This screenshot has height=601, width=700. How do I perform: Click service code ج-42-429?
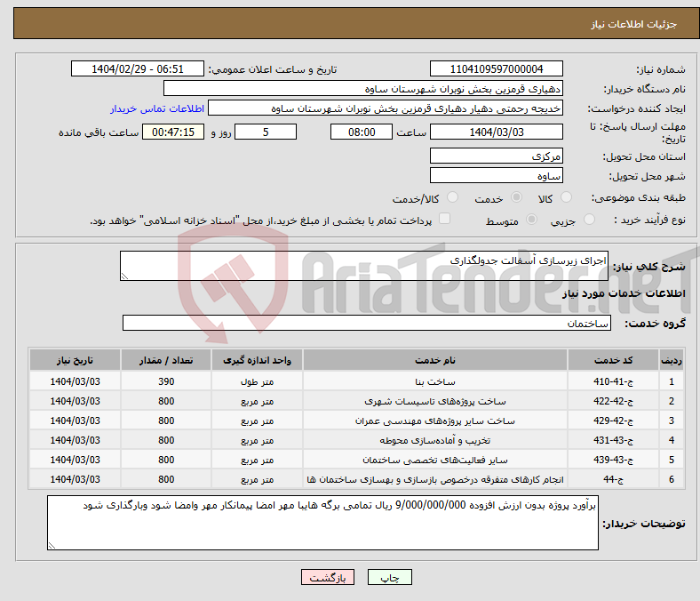click(x=614, y=421)
